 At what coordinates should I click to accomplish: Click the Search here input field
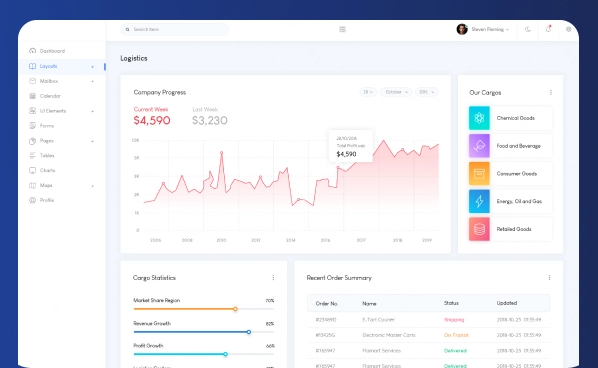click(x=175, y=29)
